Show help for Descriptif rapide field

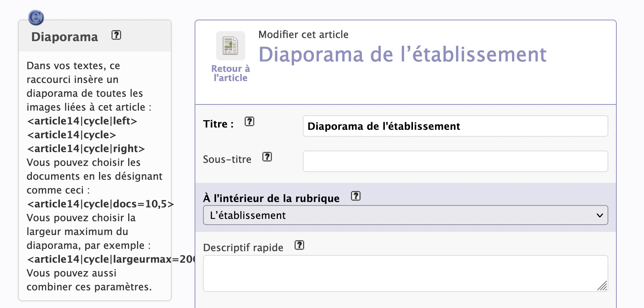coord(299,245)
